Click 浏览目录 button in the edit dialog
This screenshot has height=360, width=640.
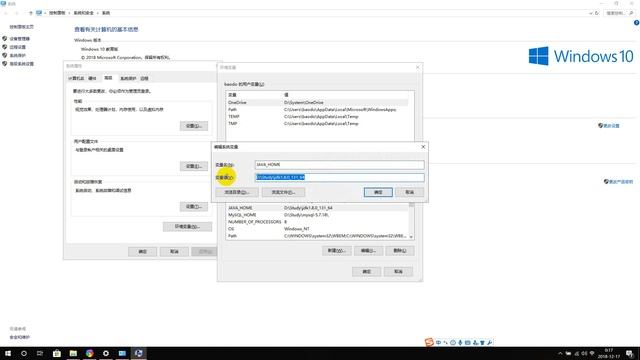click(237, 192)
